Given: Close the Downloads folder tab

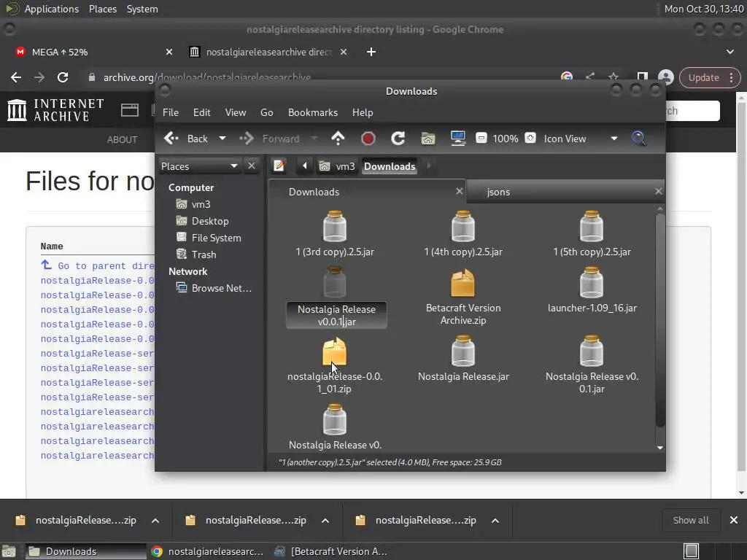Looking at the screenshot, I should 460,191.
